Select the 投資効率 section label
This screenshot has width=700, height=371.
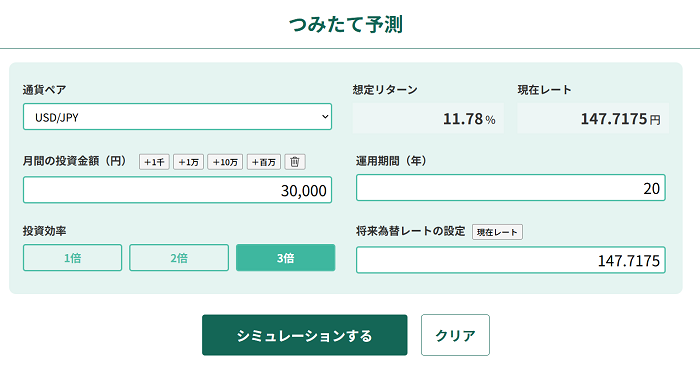(44, 231)
